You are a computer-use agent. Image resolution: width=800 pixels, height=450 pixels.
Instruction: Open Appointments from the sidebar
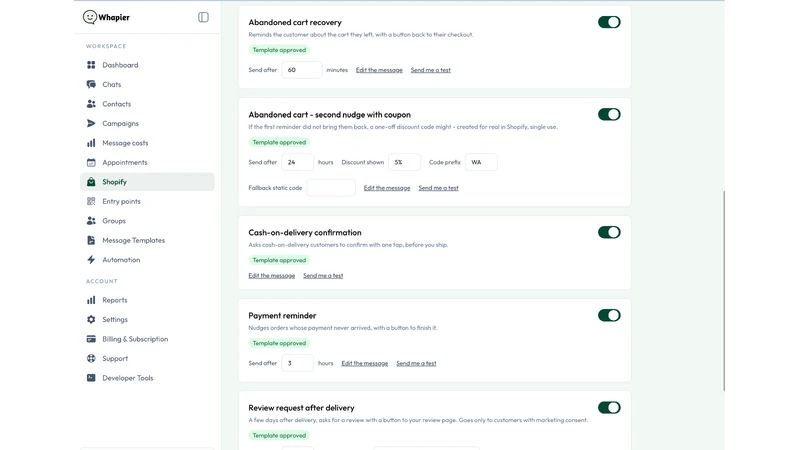[147, 162]
